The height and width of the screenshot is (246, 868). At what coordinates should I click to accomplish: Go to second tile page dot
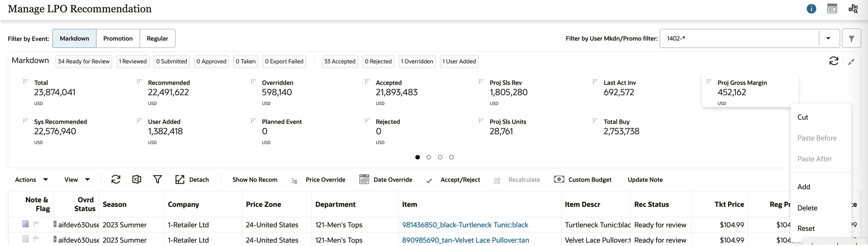click(429, 157)
